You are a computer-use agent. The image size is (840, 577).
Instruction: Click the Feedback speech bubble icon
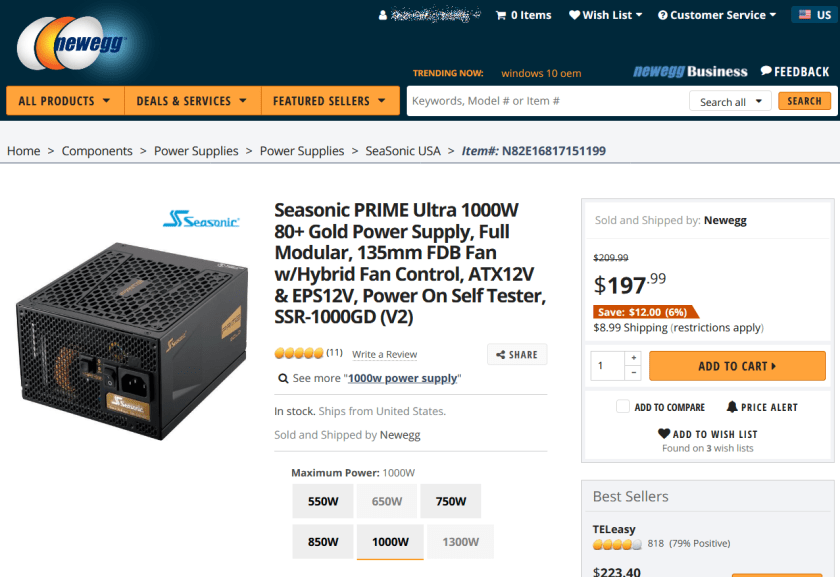[766, 71]
